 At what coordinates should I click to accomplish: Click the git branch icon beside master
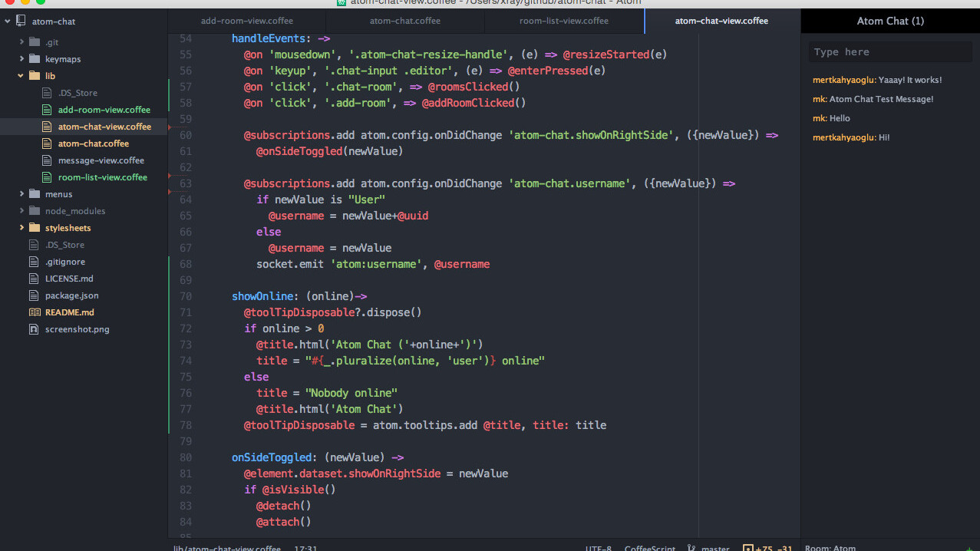tap(691, 548)
